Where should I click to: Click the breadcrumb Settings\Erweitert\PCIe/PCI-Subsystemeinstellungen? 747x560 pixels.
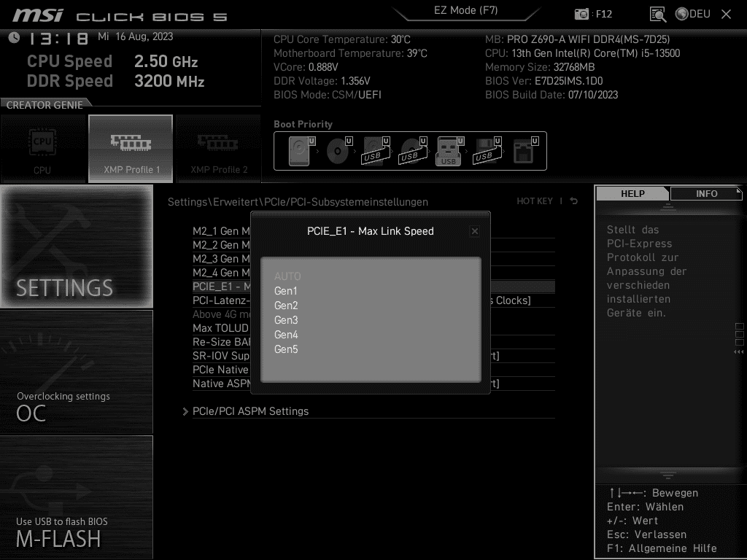[x=298, y=202]
